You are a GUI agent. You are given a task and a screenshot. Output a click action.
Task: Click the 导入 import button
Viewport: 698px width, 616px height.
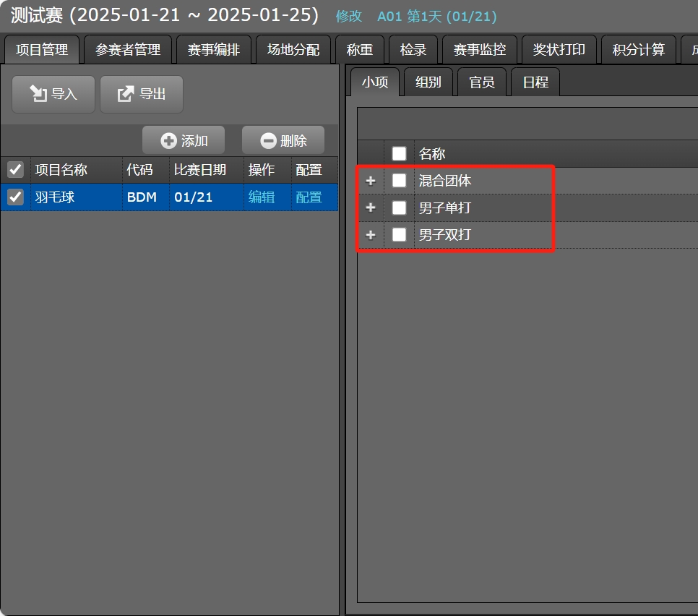(x=53, y=94)
